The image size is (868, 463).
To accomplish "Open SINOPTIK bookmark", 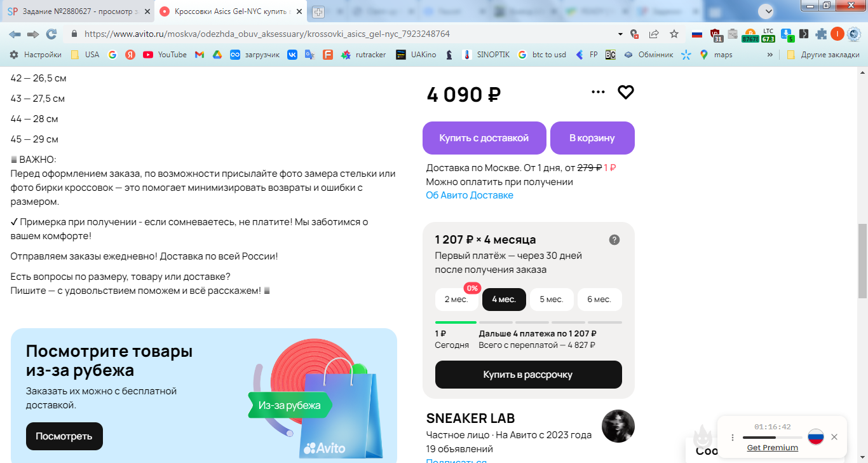I will (486, 55).
